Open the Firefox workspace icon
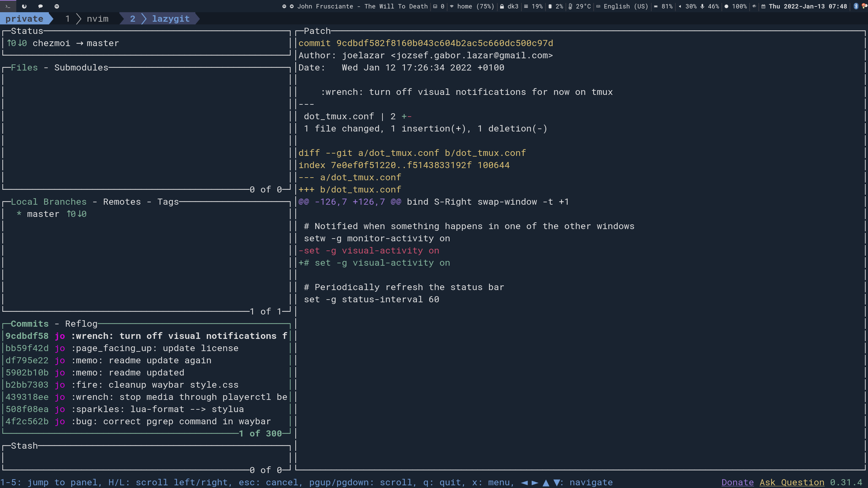This screenshot has height=488, width=868. 24,6
